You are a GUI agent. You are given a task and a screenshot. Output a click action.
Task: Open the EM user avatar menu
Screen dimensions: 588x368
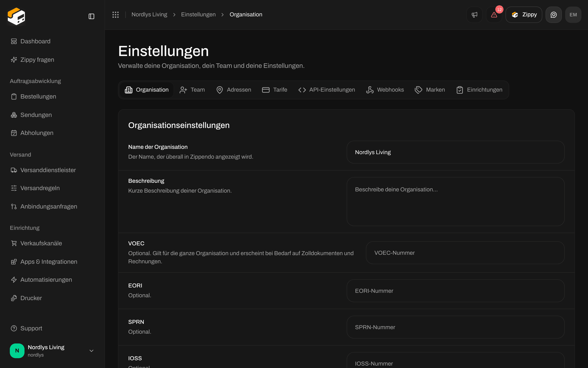click(573, 15)
